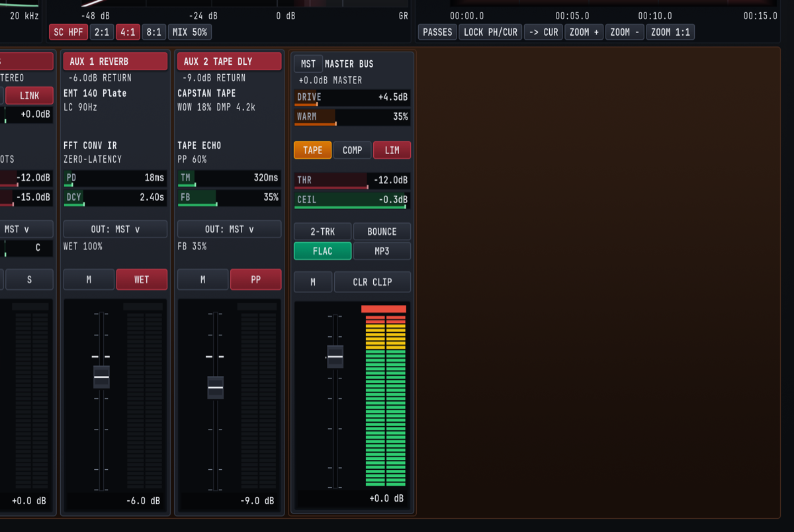This screenshot has width=794, height=532.
Task: Mute the master bus
Action: point(312,282)
